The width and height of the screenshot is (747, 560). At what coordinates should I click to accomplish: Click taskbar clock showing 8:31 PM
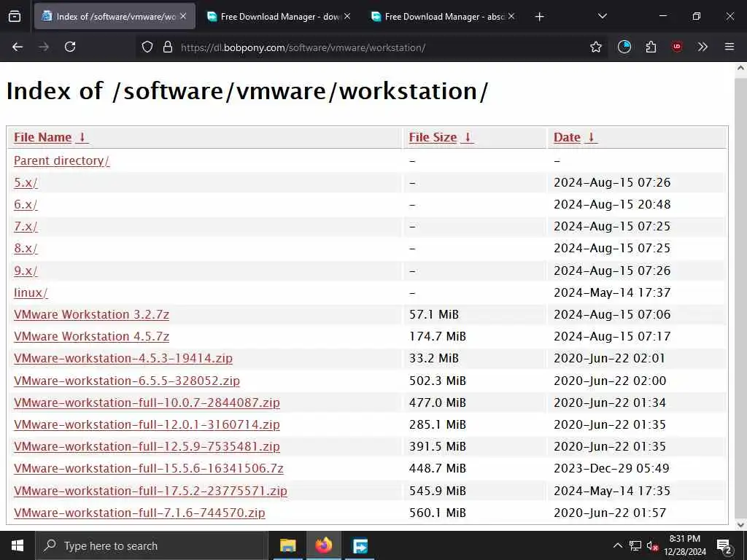(x=684, y=545)
